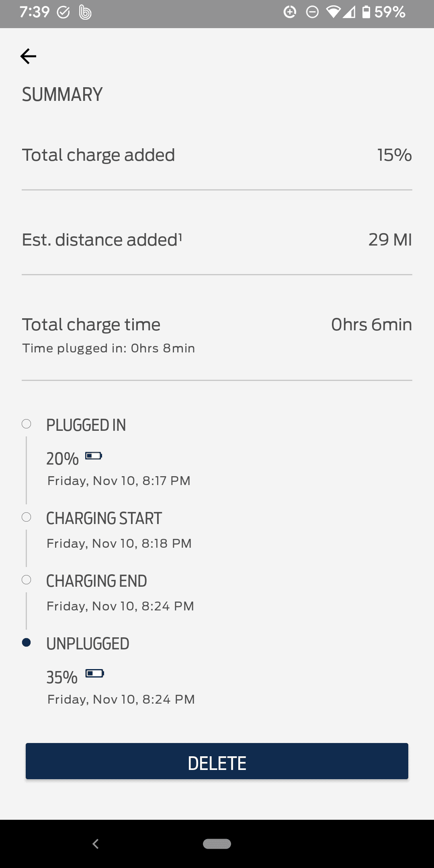Tap the battery icon beside 20%

pyautogui.click(x=94, y=456)
